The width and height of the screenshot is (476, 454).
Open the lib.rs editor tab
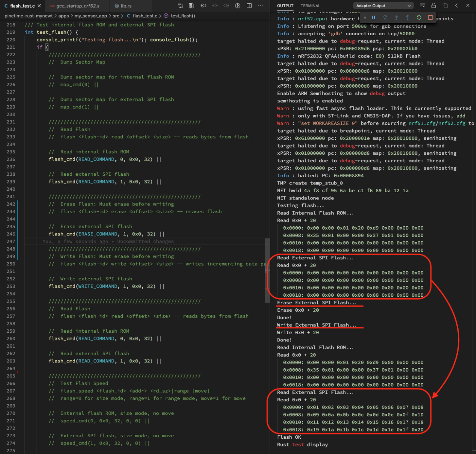click(126, 6)
